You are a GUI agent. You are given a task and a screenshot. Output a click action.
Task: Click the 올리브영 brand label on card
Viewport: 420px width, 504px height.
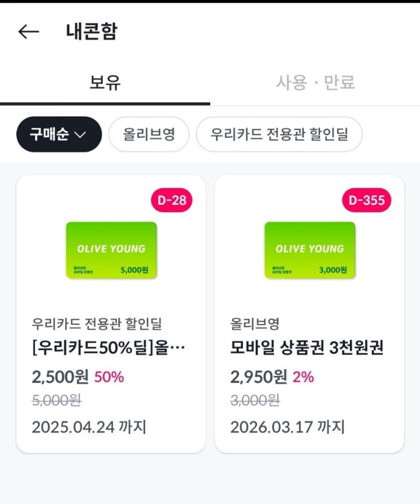254,324
